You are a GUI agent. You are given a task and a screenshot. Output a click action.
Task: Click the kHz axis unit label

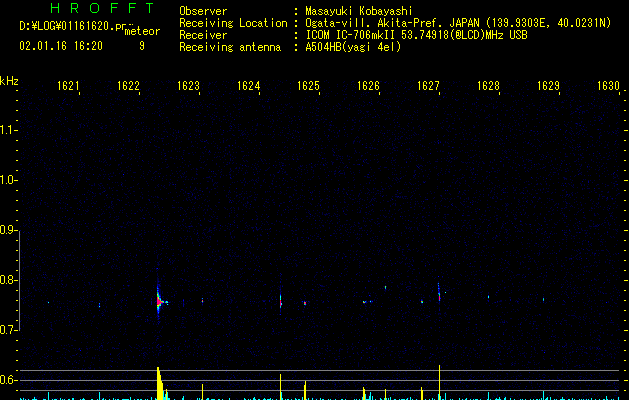pyautogui.click(x=9, y=81)
